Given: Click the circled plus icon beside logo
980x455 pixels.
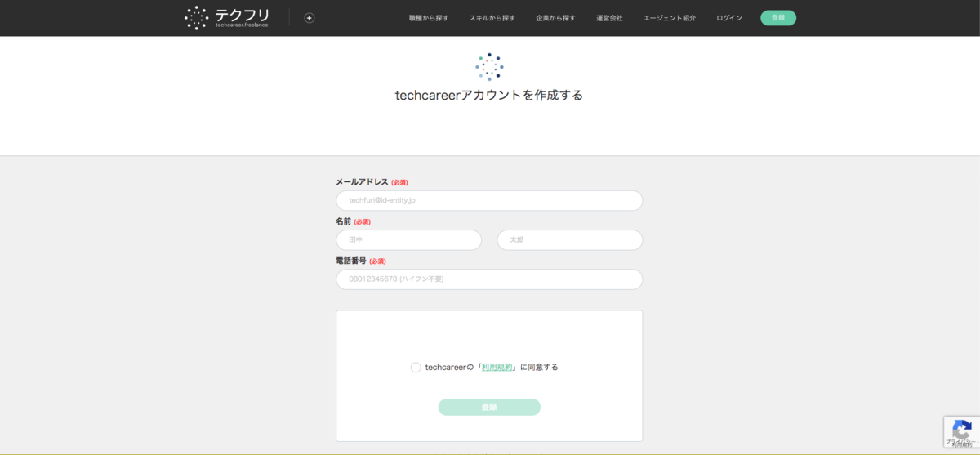Looking at the screenshot, I should click(x=310, y=18).
